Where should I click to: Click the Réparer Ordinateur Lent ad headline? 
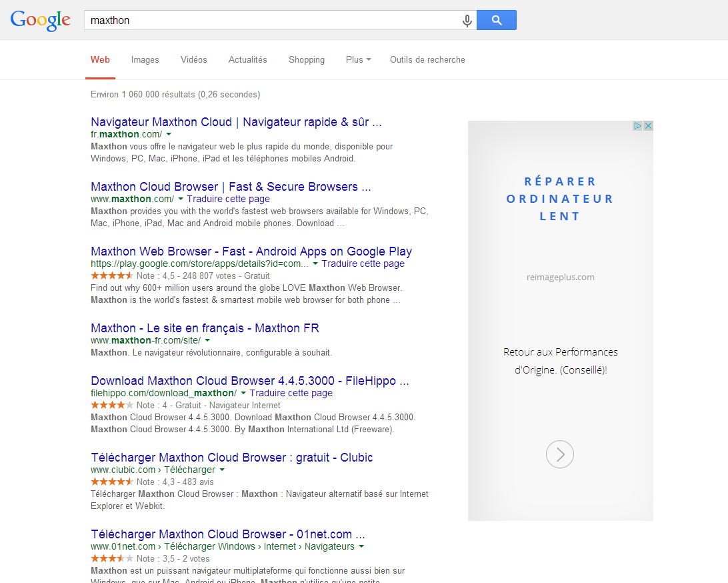coord(560,199)
